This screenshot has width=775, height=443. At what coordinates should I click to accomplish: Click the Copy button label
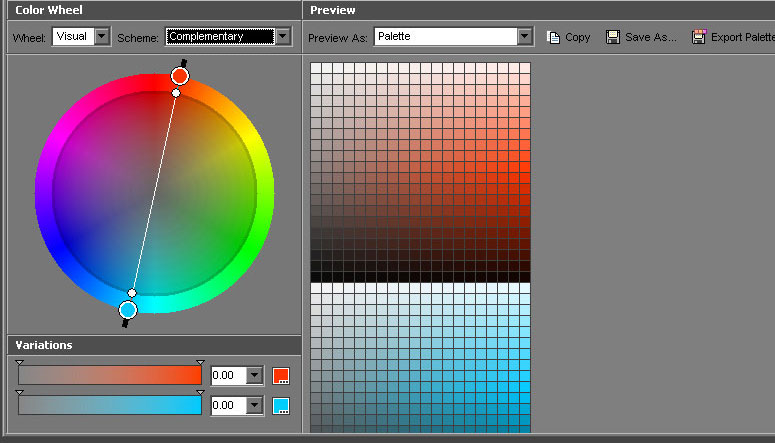tap(578, 37)
